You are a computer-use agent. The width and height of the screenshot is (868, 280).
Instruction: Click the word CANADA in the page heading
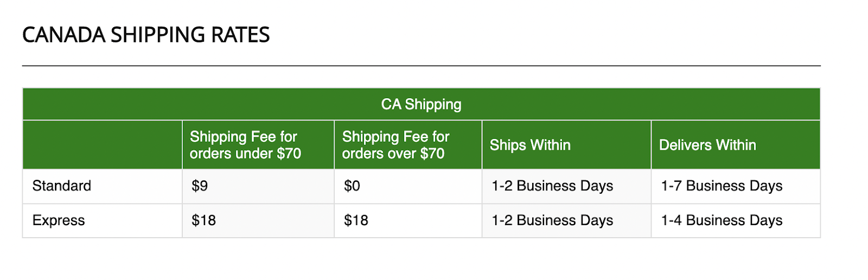[63, 35]
